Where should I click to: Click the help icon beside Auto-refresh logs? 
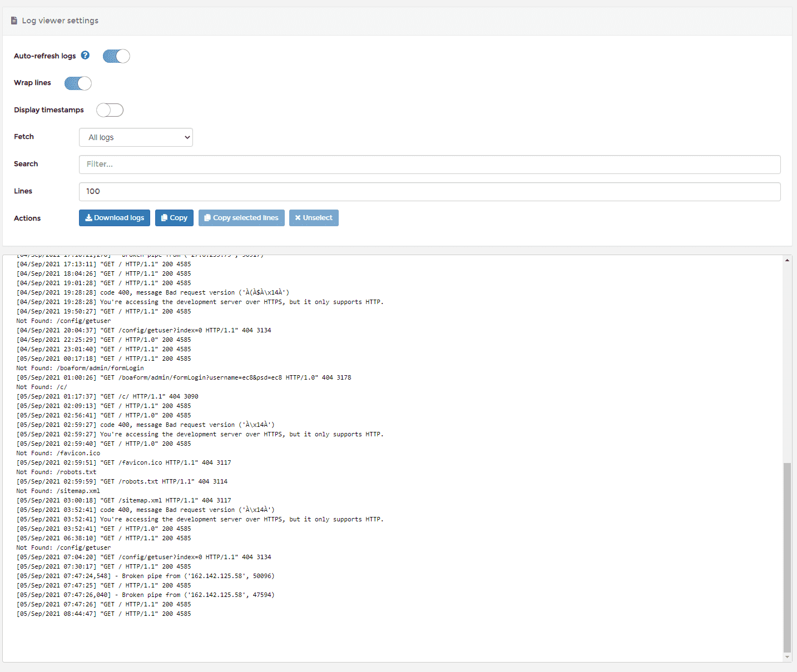(85, 55)
